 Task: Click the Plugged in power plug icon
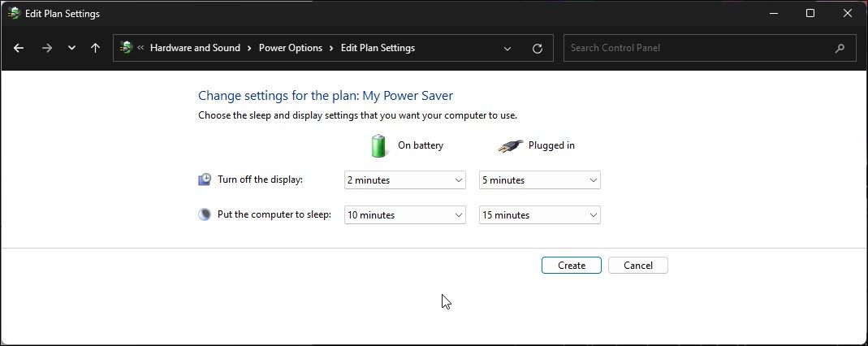[x=510, y=146]
